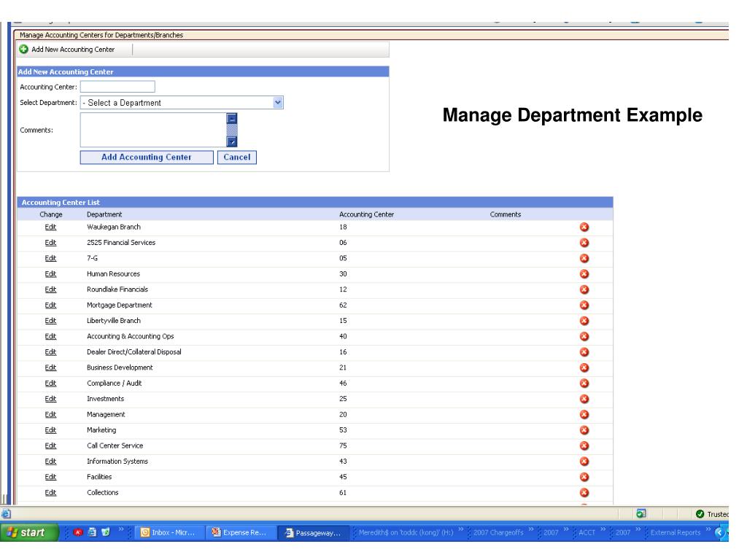Delete the 2525 Financial Services row

(x=584, y=243)
